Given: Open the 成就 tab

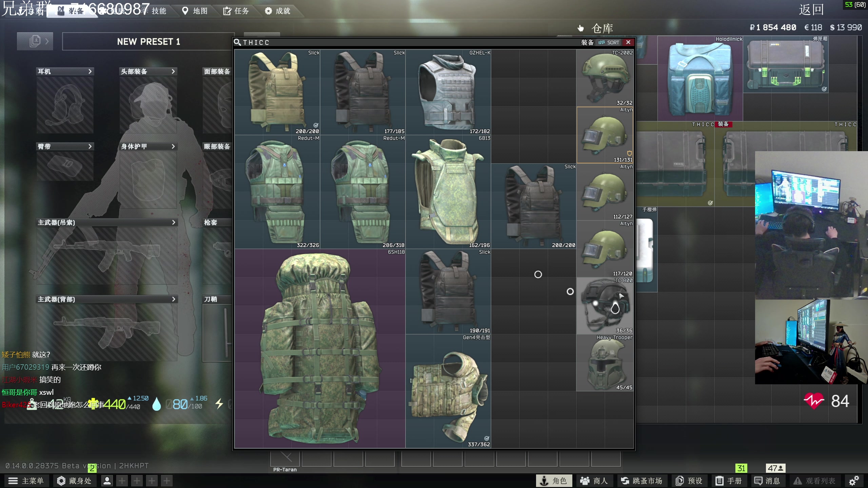Looking at the screenshot, I should pos(278,11).
